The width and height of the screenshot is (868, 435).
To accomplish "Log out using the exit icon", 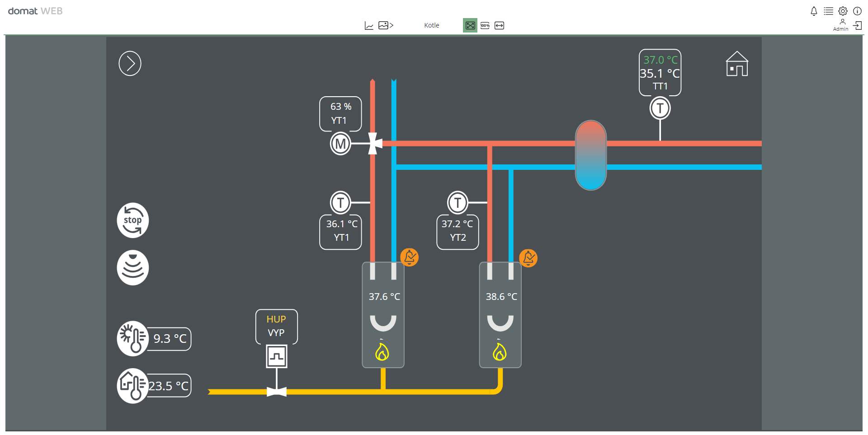I will pyautogui.click(x=857, y=26).
